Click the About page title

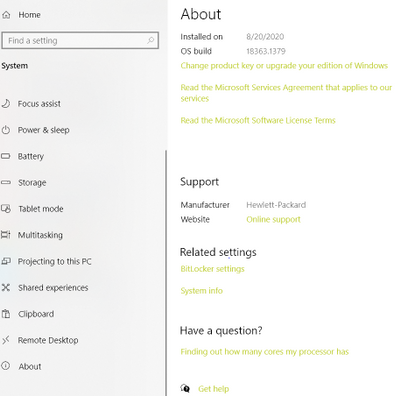(201, 14)
